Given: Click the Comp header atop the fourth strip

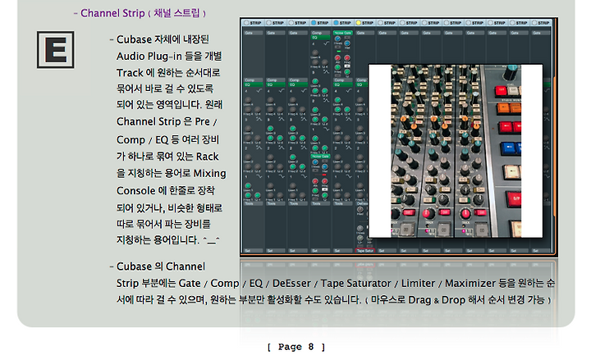Looking at the screenshot, I should pos(320,33).
